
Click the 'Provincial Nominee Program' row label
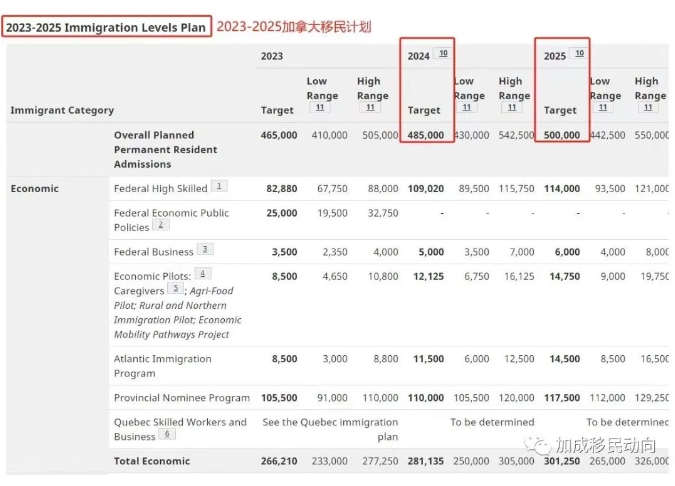pyautogui.click(x=182, y=398)
